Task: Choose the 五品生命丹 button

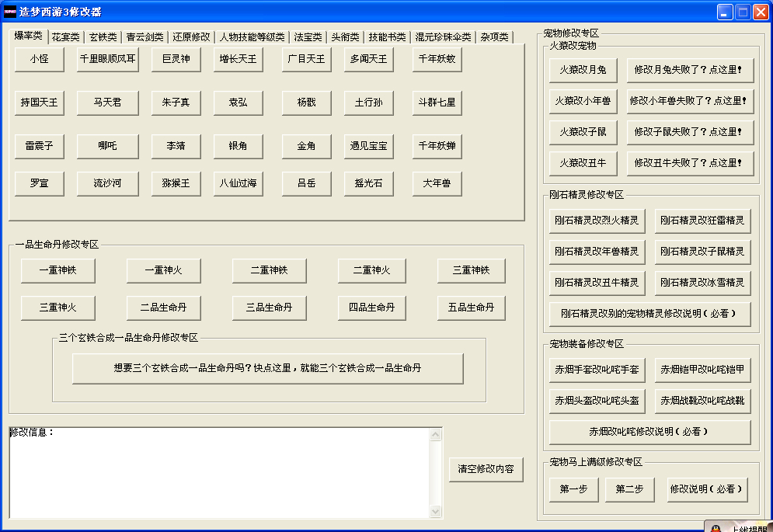Action: point(471,308)
